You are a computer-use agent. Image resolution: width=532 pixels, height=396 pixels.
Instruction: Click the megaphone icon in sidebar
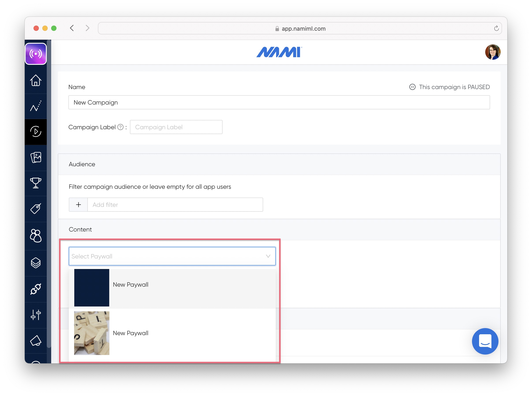(x=36, y=341)
